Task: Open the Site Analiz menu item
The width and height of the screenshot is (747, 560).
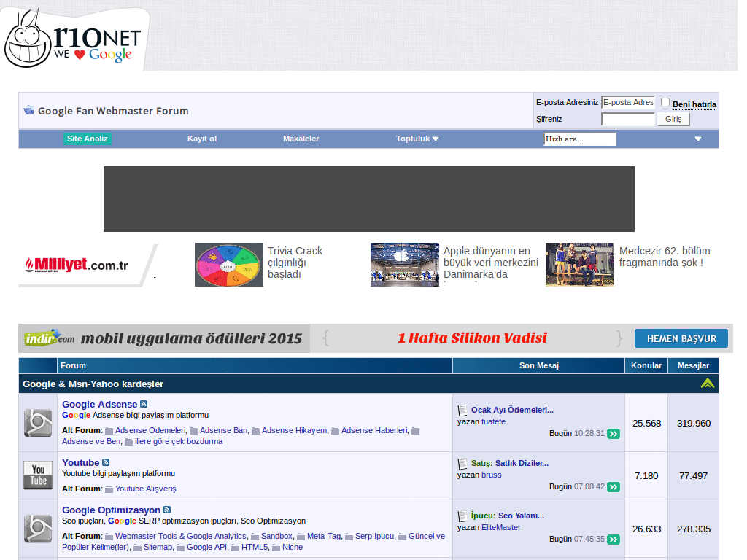Action: pyautogui.click(x=88, y=139)
